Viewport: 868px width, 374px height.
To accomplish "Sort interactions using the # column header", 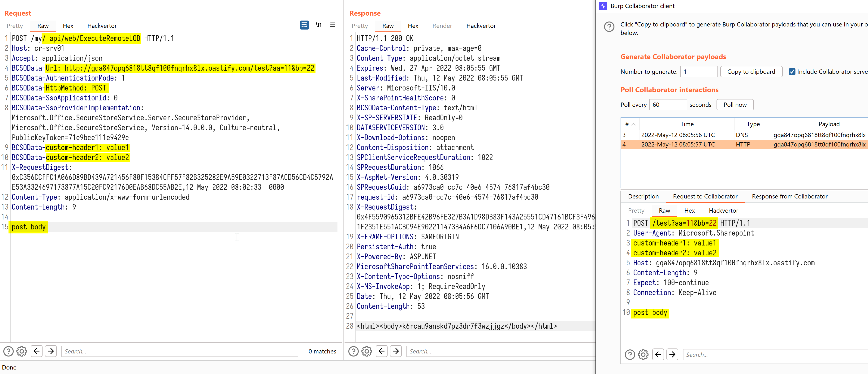I will [x=628, y=124].
